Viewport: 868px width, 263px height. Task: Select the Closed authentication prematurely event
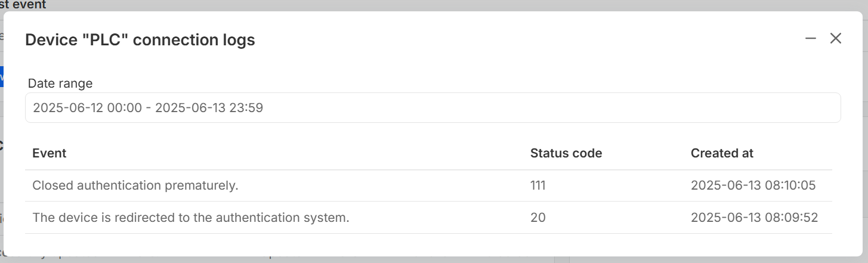[135, 185]
